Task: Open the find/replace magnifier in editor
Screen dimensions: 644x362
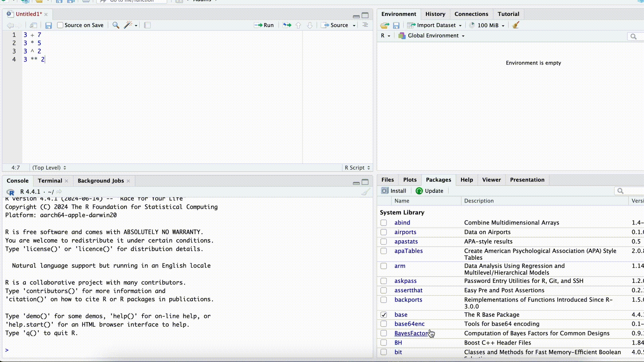Action: point(116,25)
